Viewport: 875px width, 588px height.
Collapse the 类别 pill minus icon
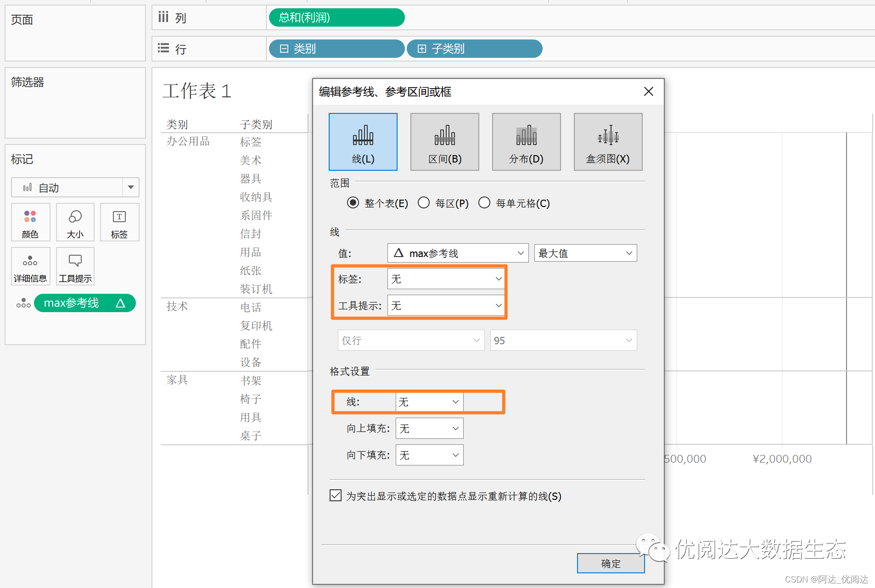point(284,49)
